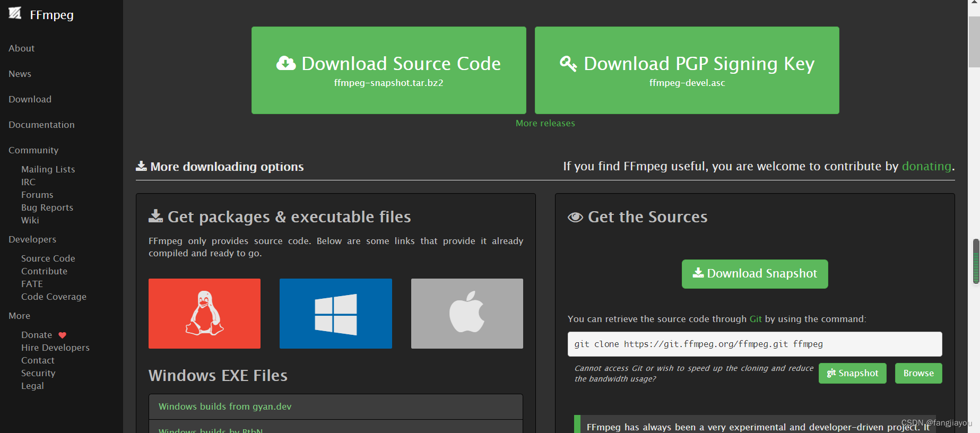The height and width of the screenshot is (433, 980).
Task: Open Forums link in sidebar
Action: click(37, 195)
